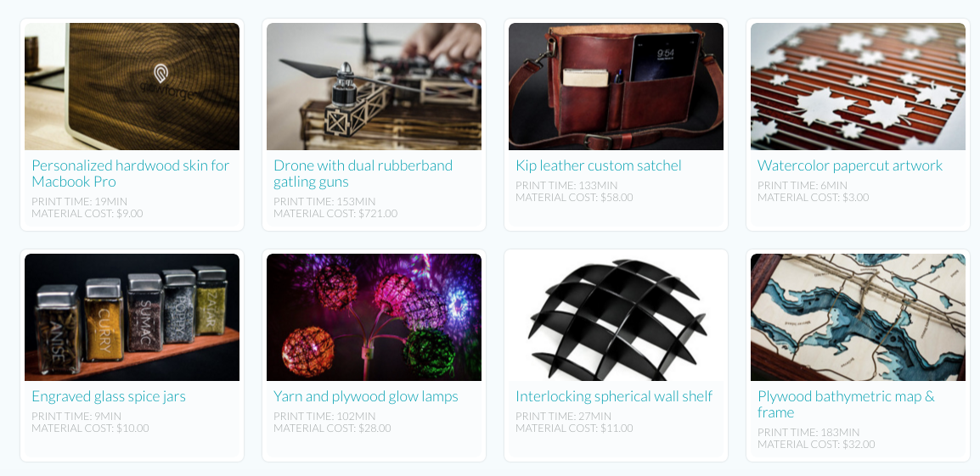Image resolution: width=980 pixels, height=476 pixels.
Task: Open the 'Watercolor papercut artwork' link
Action: (850, 165)
